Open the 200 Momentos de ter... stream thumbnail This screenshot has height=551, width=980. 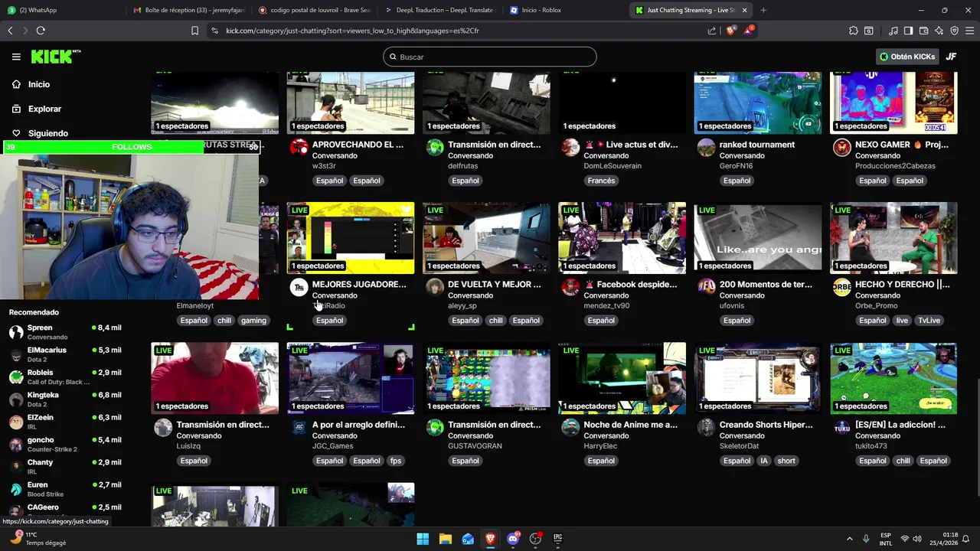pyautogui.click(x=758, y=238)
